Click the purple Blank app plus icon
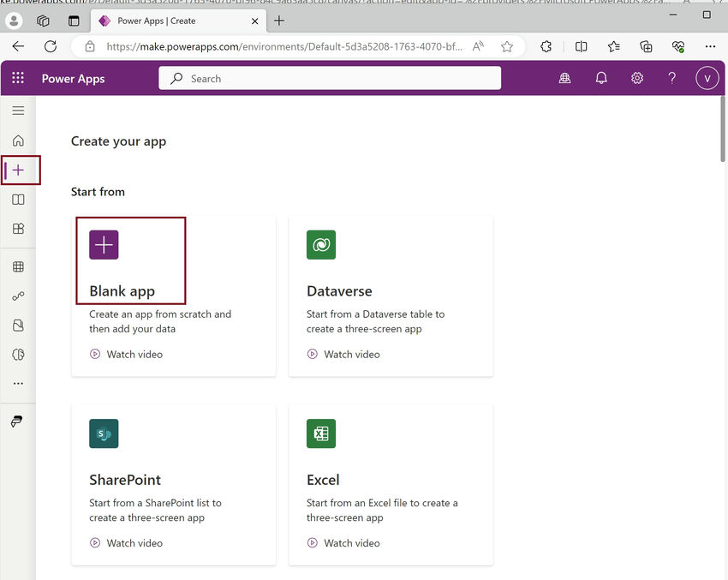Screen dimensions: 728x580 coord(104,245)
